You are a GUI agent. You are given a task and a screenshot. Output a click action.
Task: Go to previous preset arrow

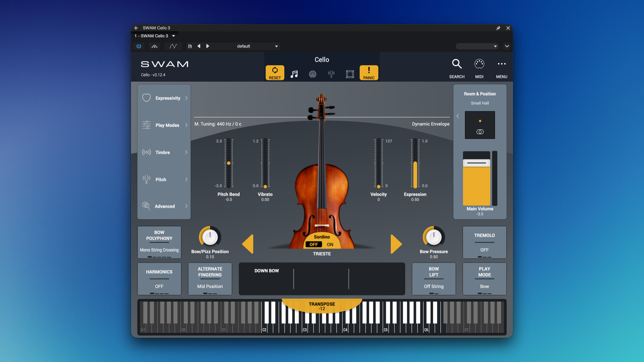pos(199,46)
